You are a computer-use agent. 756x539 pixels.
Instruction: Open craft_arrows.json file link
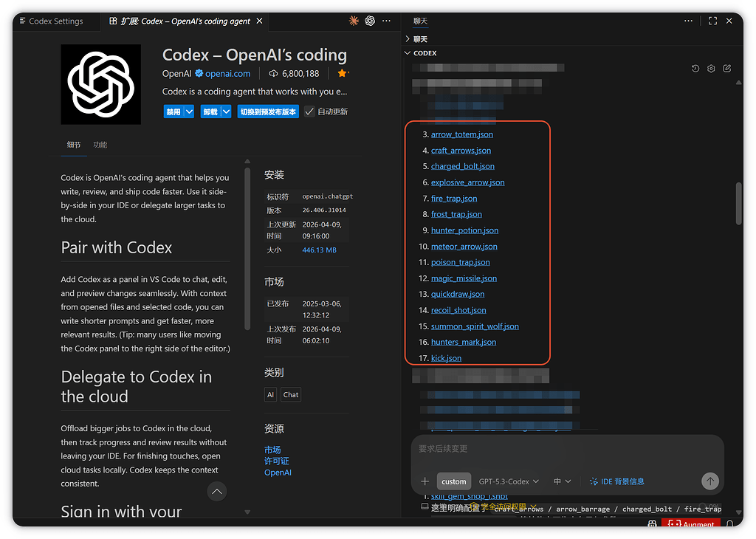click(x=461, y=151)
